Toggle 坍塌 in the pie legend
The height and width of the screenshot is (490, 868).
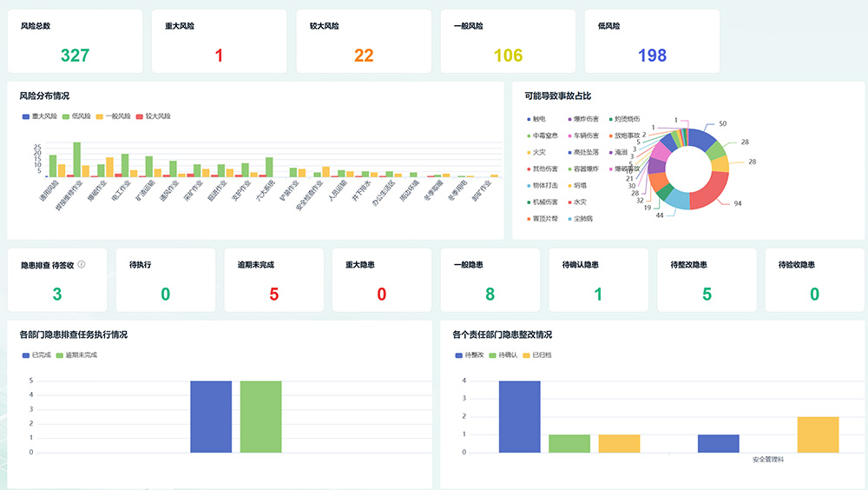pyautogui.click(x=577, y=186)
